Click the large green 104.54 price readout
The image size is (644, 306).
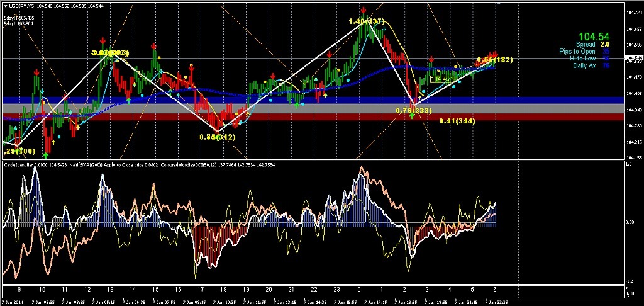point(594,37)
